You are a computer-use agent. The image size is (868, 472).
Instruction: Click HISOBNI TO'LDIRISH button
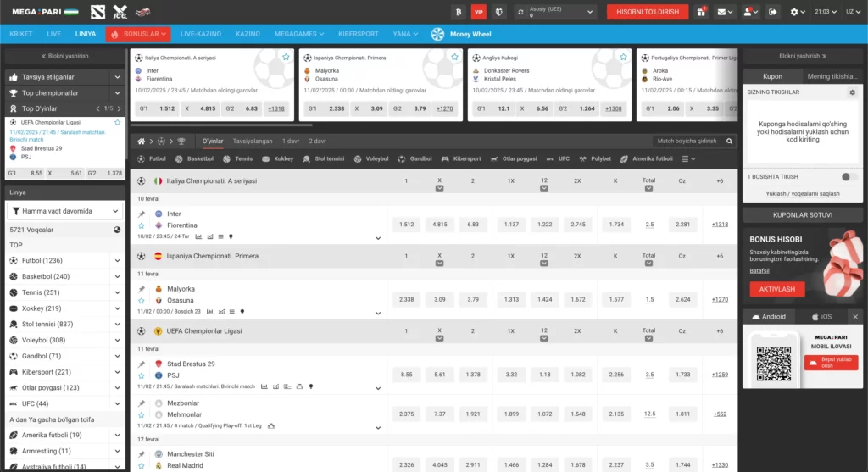point(648,12)
